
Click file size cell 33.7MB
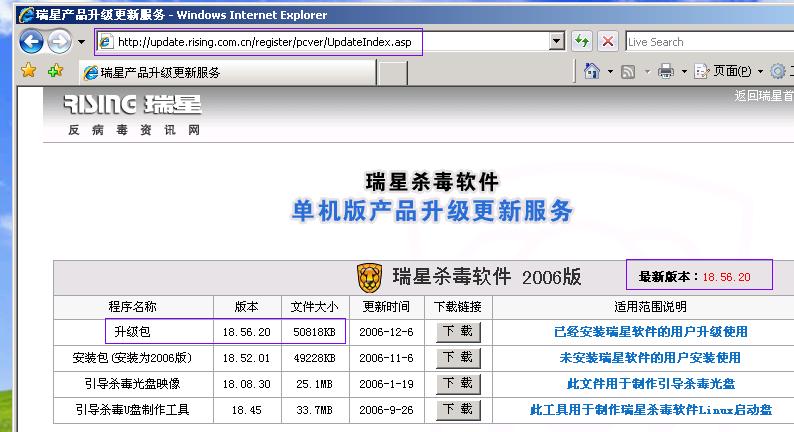pos(314,410)
